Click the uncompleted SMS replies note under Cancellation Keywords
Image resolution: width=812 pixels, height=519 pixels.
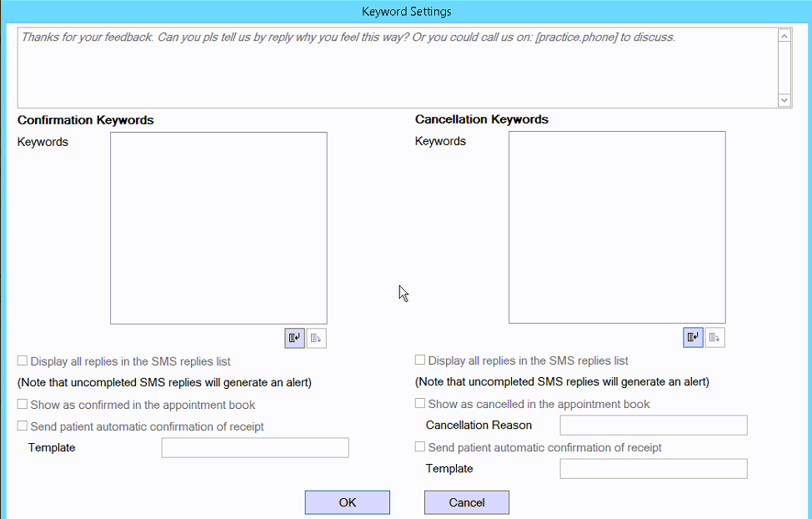(x=563, y=382)
